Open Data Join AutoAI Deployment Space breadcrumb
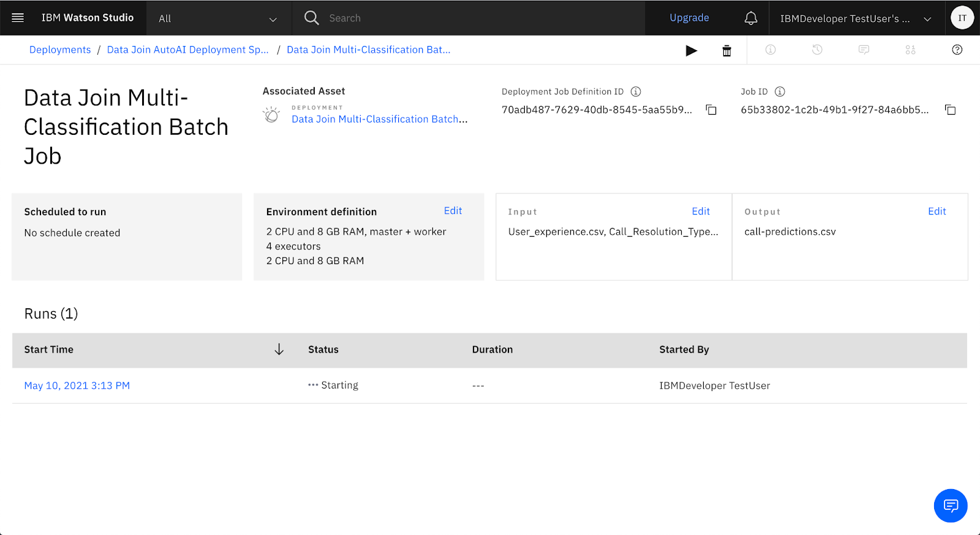980x535 pixels. coord(187,50)
